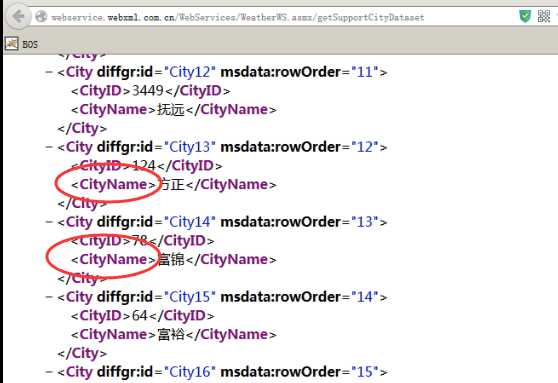Collapse the City13 node
This screenshot has width=558, height=383.
tap(49, 147)
